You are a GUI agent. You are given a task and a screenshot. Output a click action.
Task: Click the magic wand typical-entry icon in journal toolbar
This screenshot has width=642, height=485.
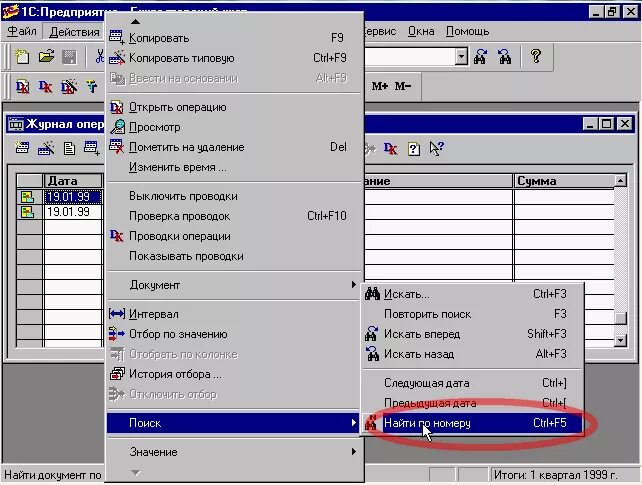coord(46,148)
